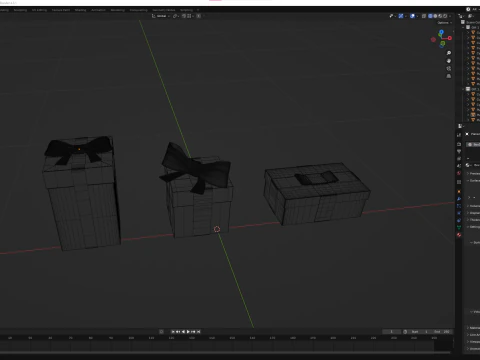Open the snapping options dropdown
Image resolution: width=480 pixels, height=360 pixels.
190,16
